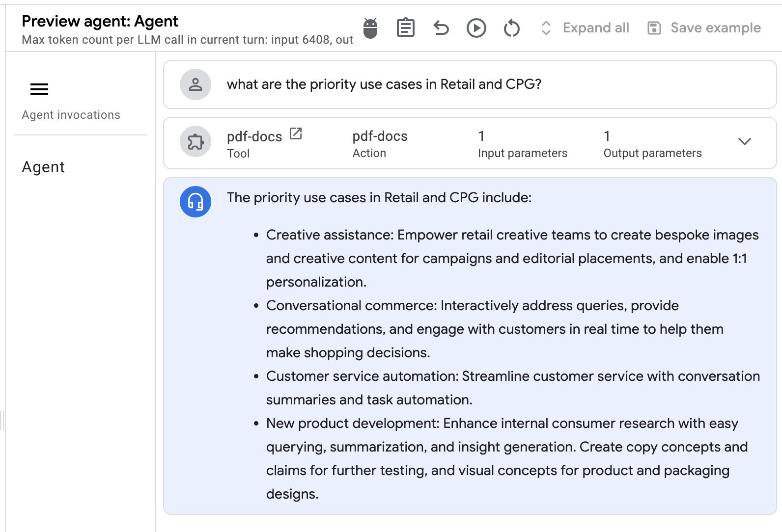
Task: Click the pdf-docs Tool name link
Action: pyautogui.click(x=254, y=136)
